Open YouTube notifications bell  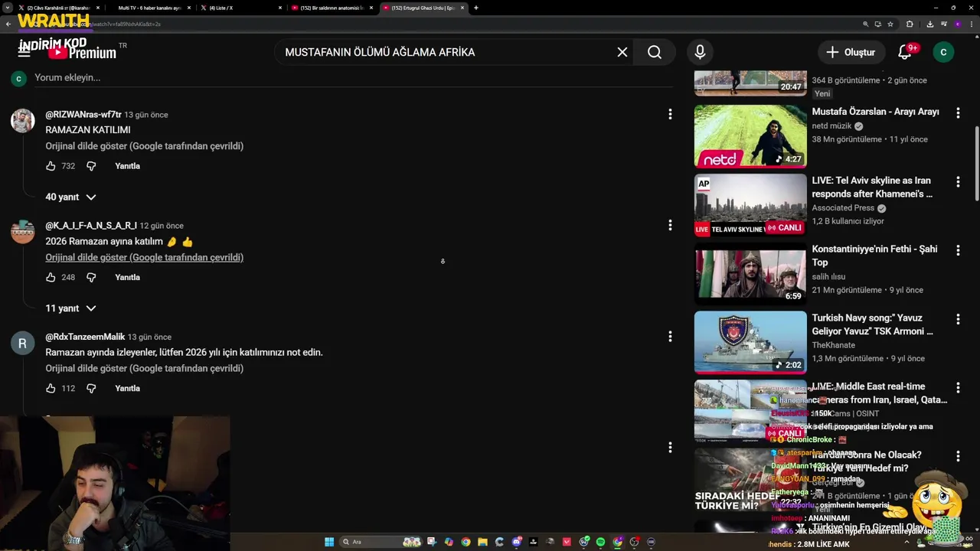[x=905, y=52]
